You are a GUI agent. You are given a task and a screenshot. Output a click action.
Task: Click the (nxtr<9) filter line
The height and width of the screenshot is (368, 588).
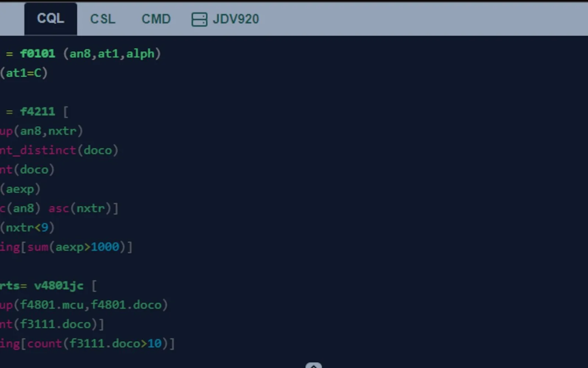pyautogui.click(x=27, y=227)
